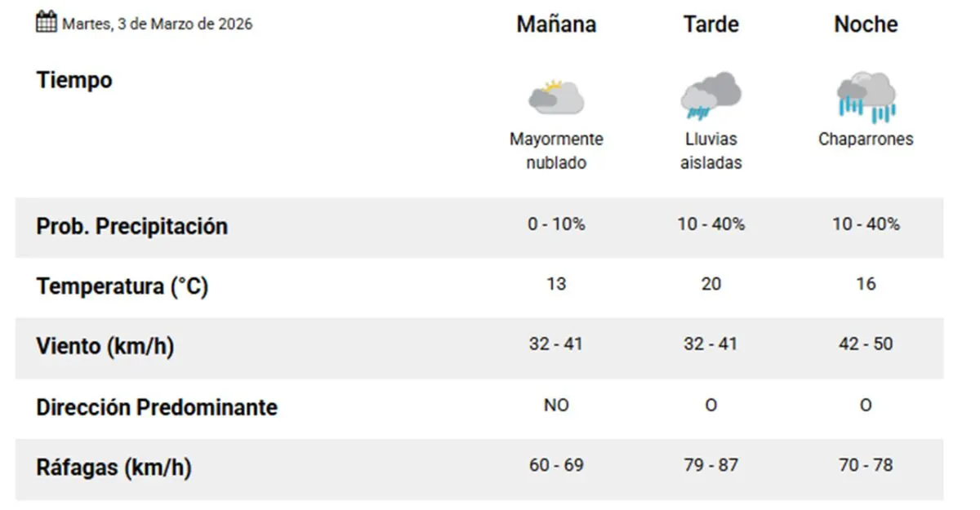Click the mostly cloudy morning weather icon
Viewport: 980px width, 510px height.
(556, 97)
